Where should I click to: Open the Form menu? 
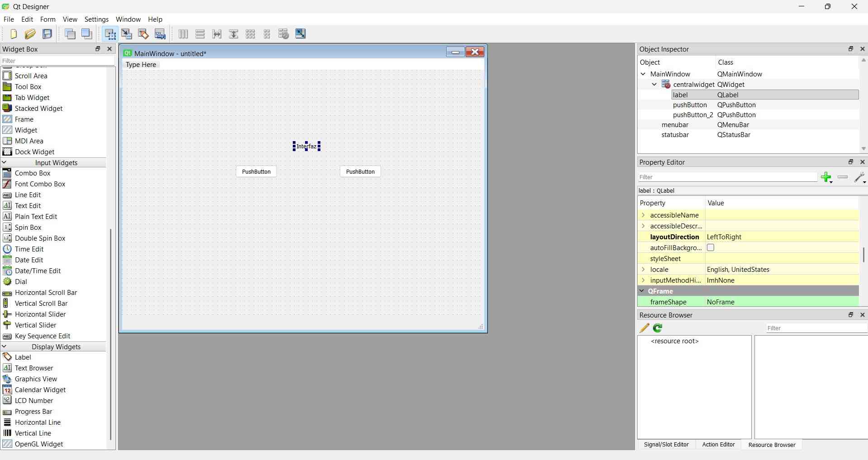[48, 19]
